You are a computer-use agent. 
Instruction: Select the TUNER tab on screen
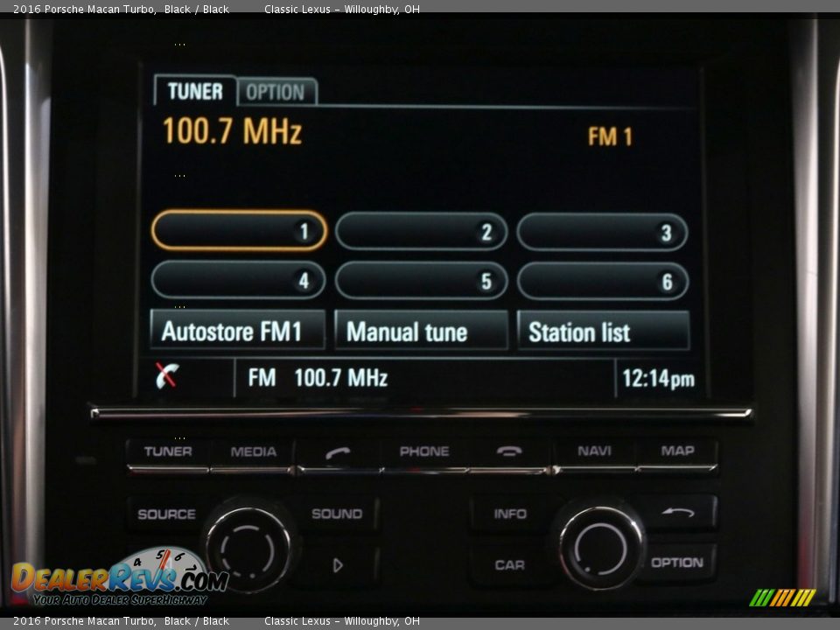click(195, 91)
